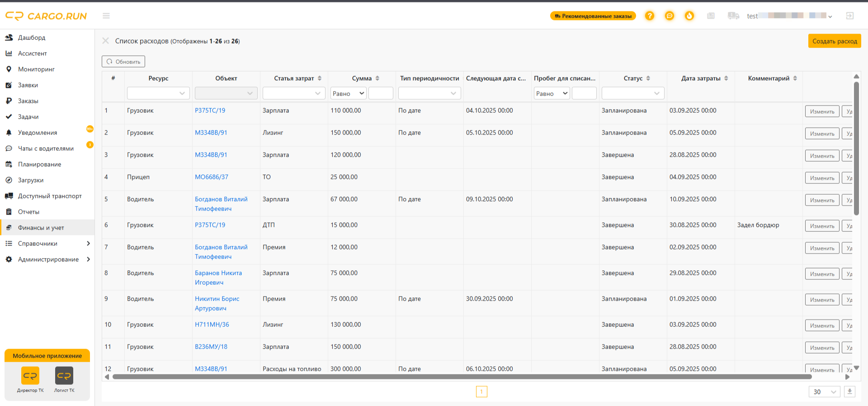
Task: Click the page 1 pagination button
Action: point(481,392)
